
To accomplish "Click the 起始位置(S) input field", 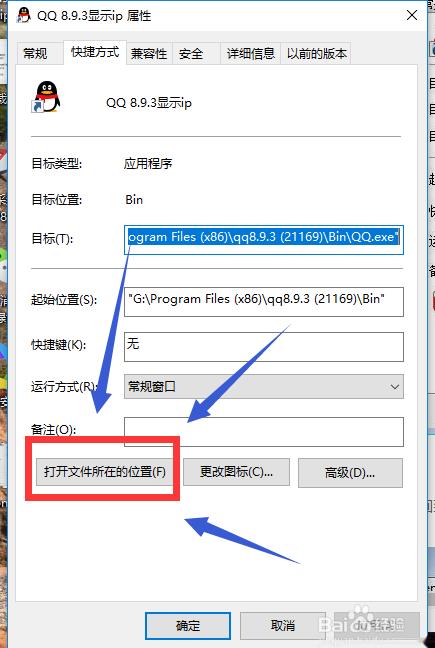I will 264,302.
